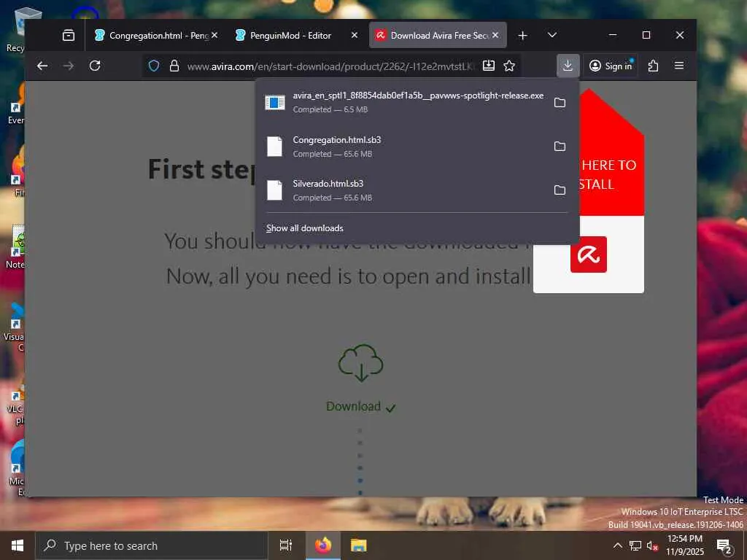The height and width of the screenshot is (560, 747).
Task: Open tracking protection shield icon
Action: 154,66
